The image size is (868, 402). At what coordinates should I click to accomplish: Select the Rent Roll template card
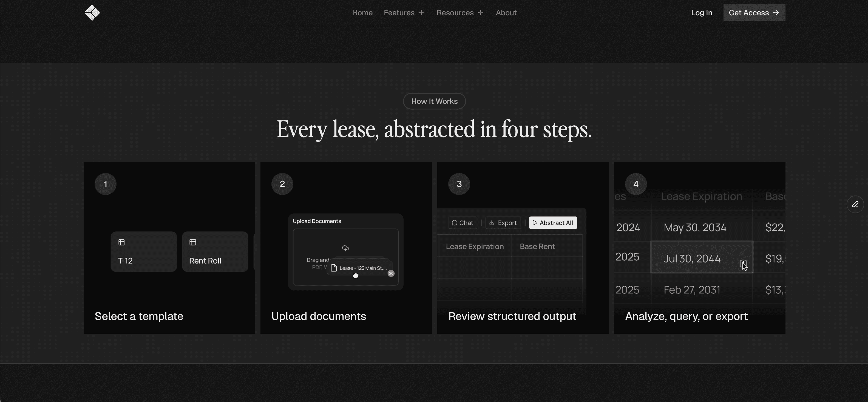(215, 251)
